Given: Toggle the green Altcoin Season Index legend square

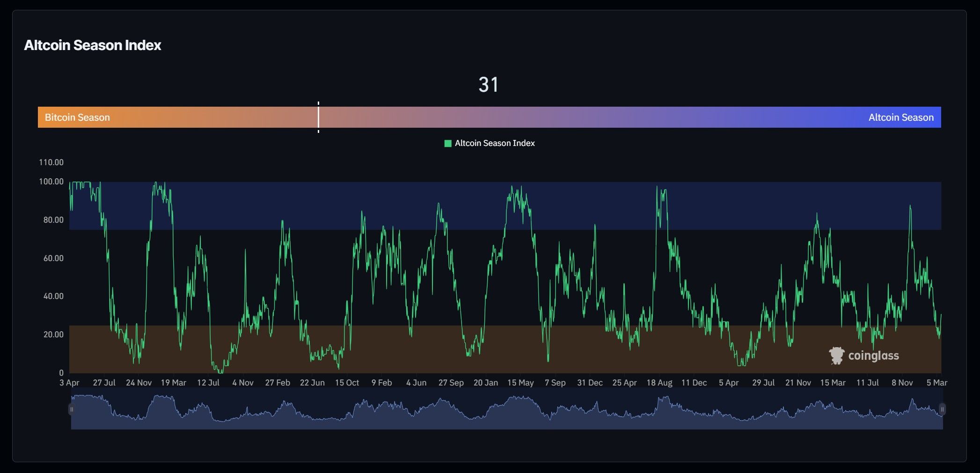Looking at the screenshot, I should [447, 143].
